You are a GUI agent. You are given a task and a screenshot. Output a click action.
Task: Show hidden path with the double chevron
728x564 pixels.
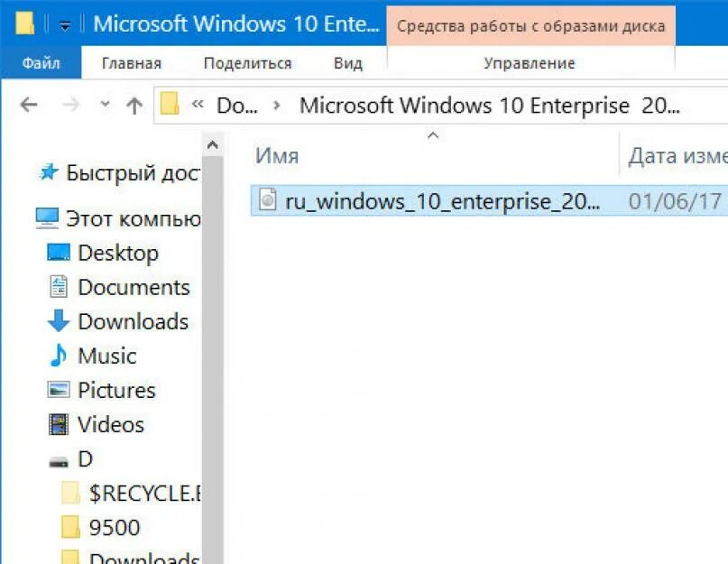click(198, 104)
